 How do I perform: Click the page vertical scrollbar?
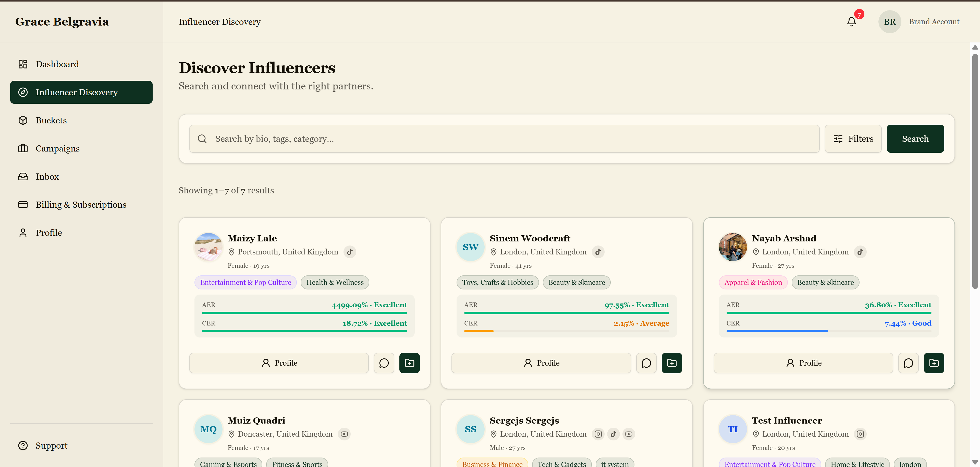coord(975,171)
